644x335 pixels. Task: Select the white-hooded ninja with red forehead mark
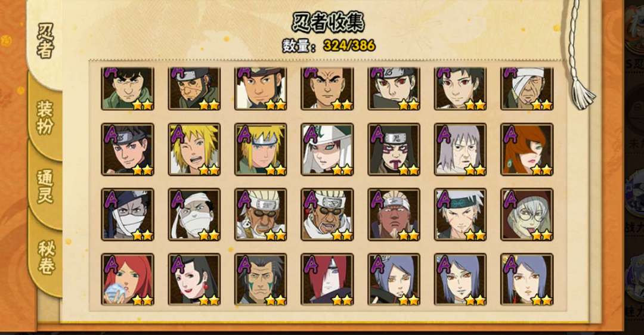pyautogui.click(x=327, y=150)
